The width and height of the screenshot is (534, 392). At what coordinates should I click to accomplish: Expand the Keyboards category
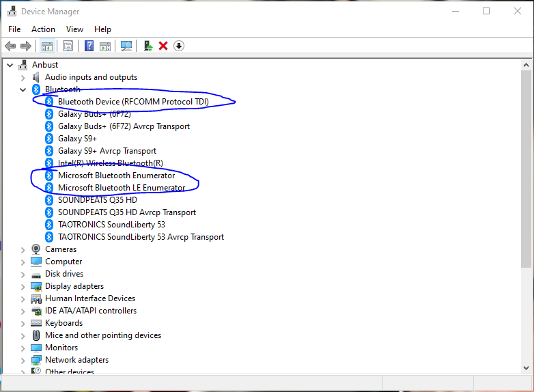coord(23,324)
